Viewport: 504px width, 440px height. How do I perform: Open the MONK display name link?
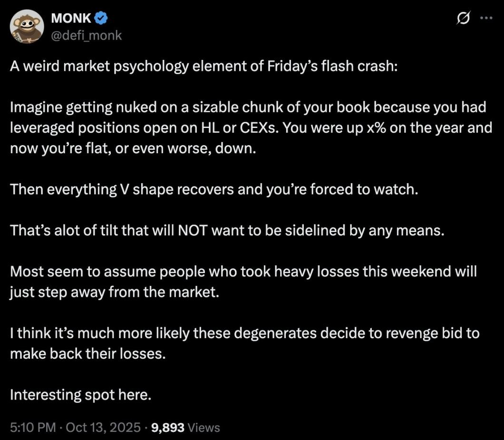[71, 19]
